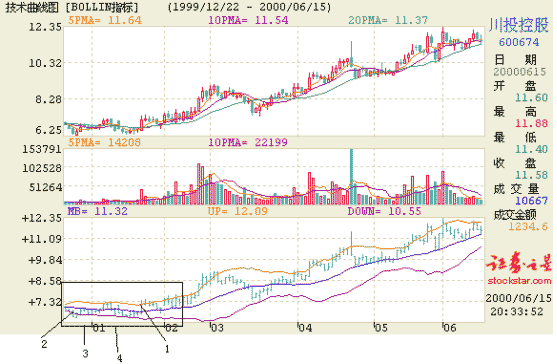This screenshot has width=557, height=364.
Task: Click the 20PMA= 11.37 label
Action: point(388,20)
